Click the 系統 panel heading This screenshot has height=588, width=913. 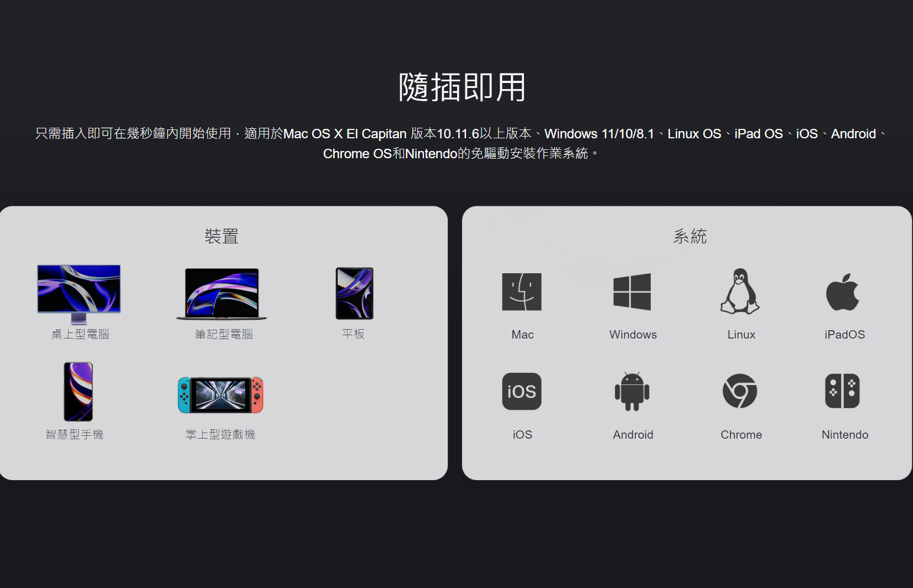(x=689, y=236)
